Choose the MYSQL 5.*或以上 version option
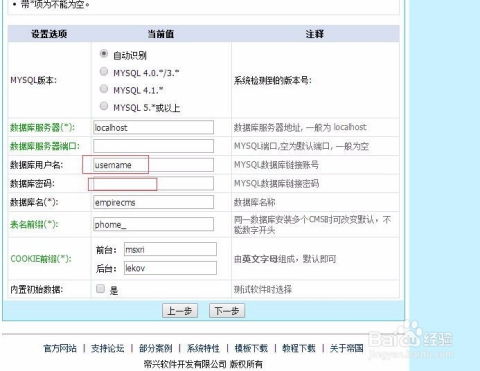This screenshot has width=480, height=371. tap(104, 106)
